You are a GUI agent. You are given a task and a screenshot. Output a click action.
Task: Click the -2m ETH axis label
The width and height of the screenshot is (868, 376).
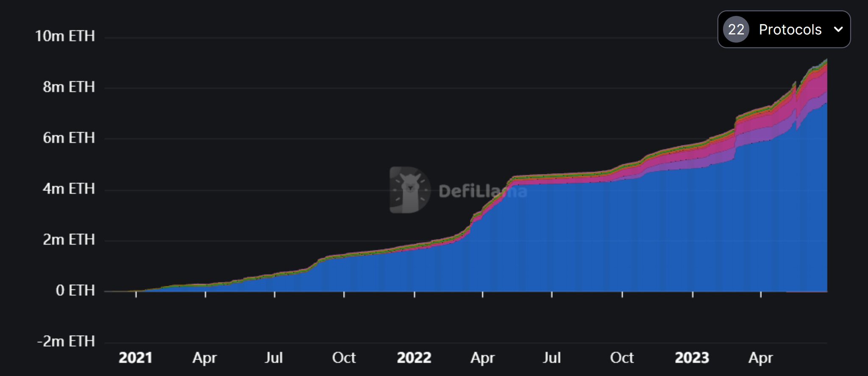point(66,341)
